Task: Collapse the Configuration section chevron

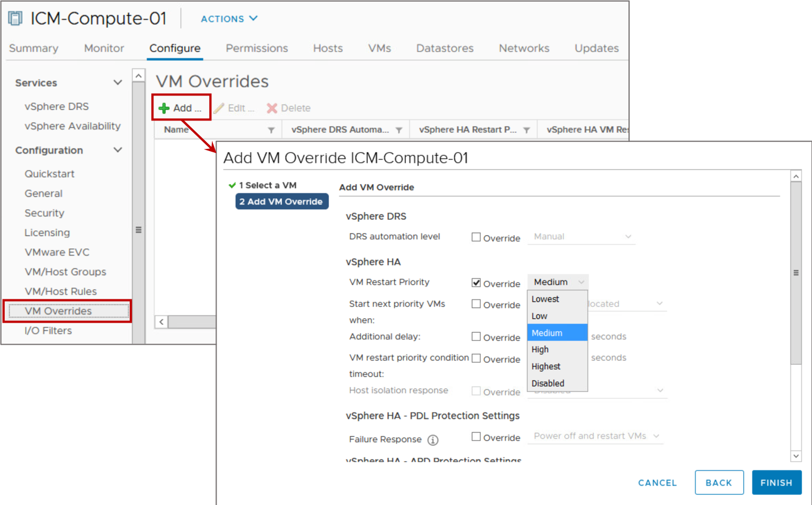Action: tap(118, 150)
